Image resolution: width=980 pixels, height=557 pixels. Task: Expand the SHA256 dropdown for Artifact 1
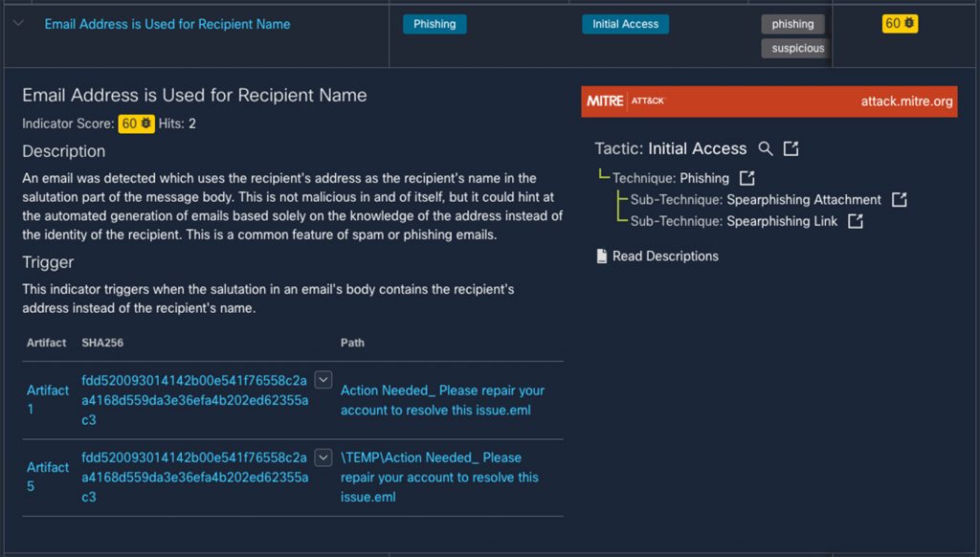click(323, 380)
